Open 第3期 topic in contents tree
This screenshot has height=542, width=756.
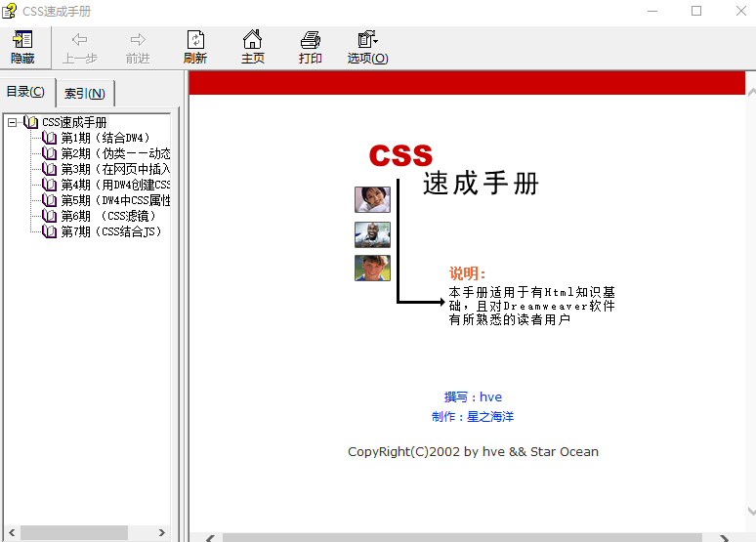coord(115,169)
